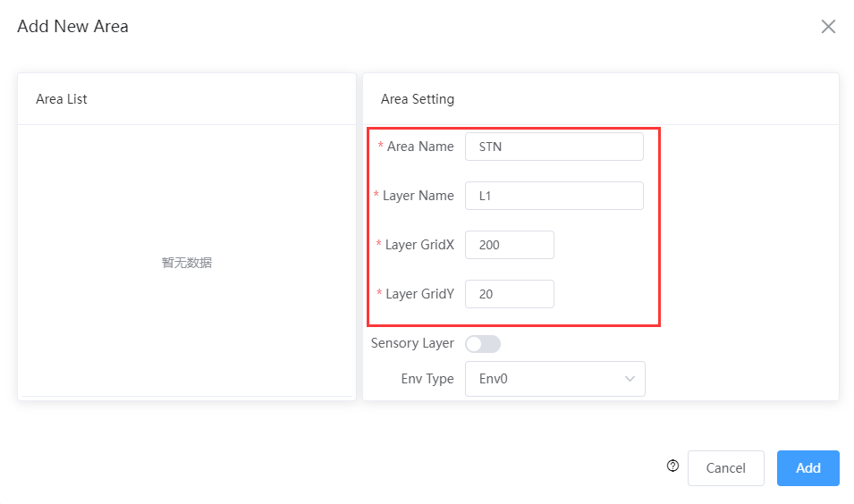Click the Add button

pyautogui.click(x=807, y=468)
